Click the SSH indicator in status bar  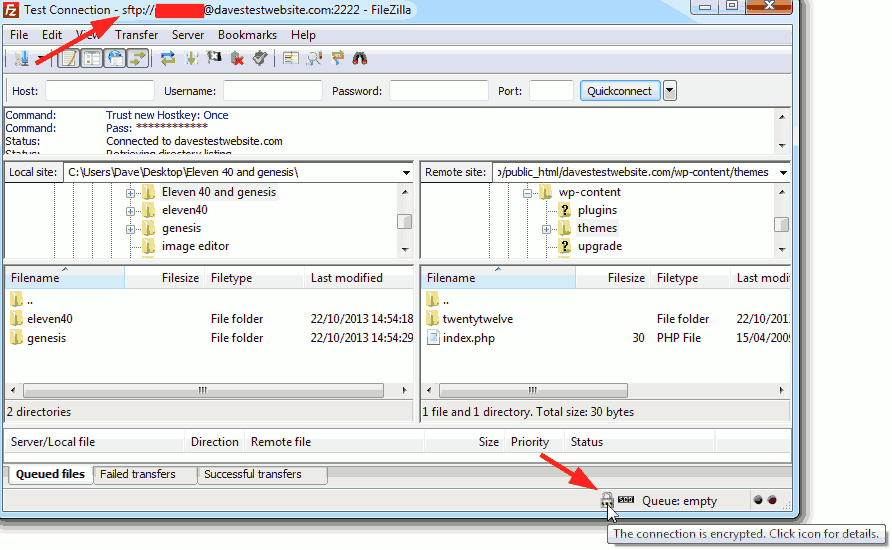pyautogui.click(x=626, y=499)
